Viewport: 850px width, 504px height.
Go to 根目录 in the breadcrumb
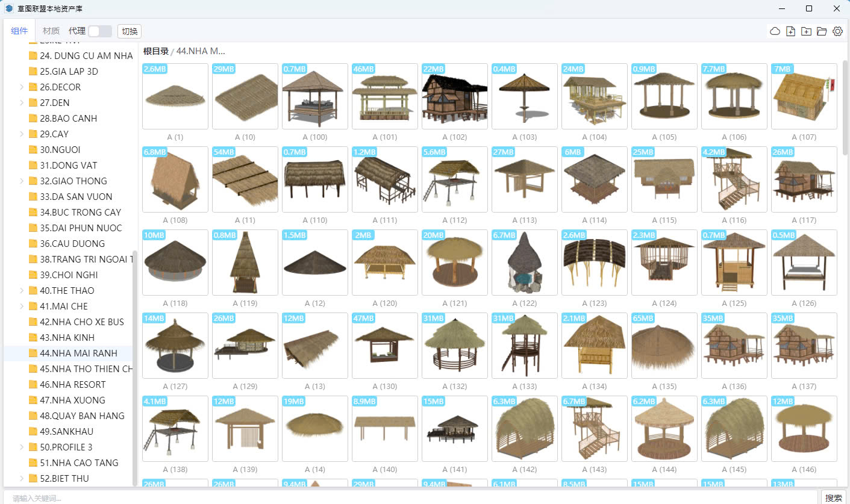(155, 51)
